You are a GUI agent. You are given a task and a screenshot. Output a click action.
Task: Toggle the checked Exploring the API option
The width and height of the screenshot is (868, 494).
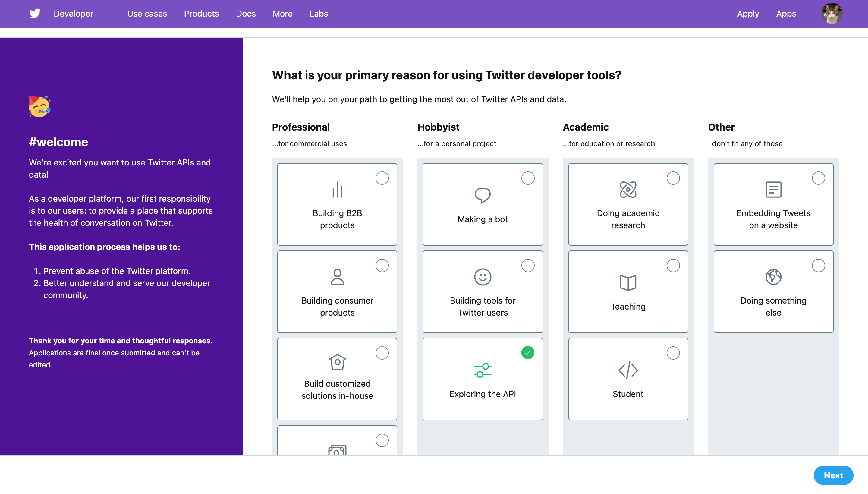point(528,353)
